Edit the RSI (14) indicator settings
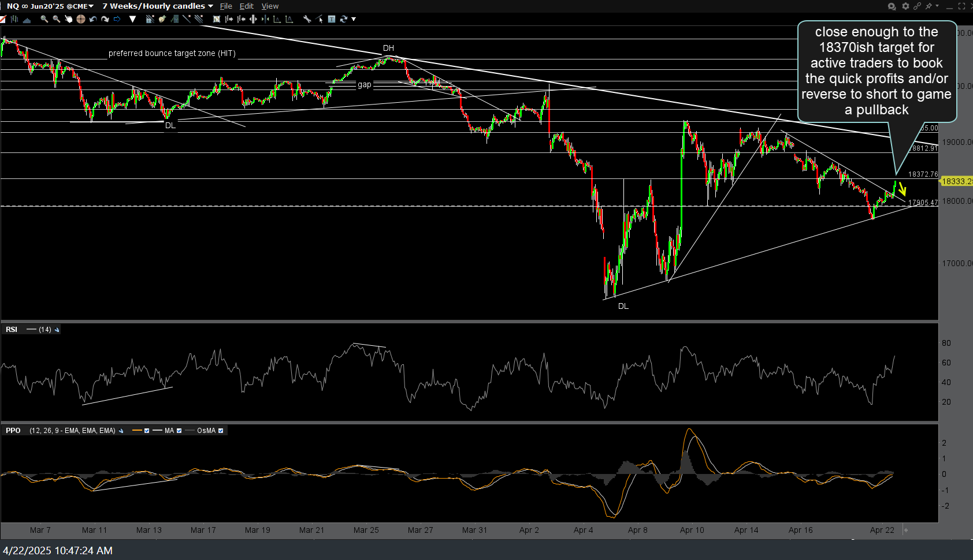This screenshot has width=973, height=560. 57,330
